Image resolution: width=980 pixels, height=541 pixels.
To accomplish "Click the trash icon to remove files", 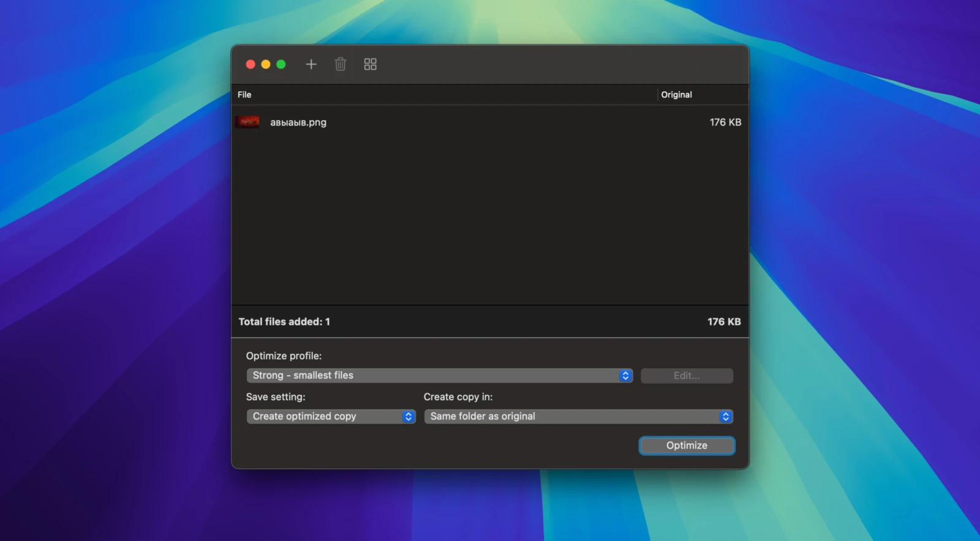I will tap(341, 64).
